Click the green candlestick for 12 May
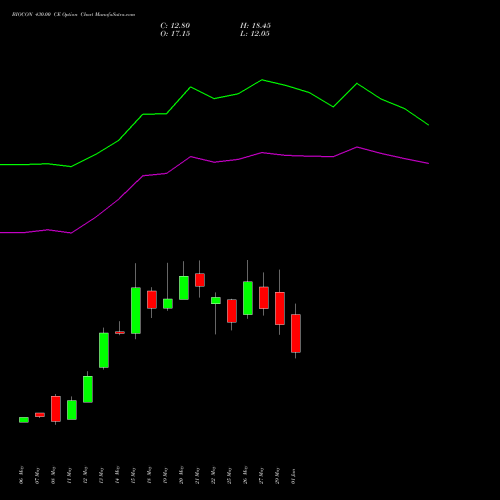This screenshot has width=500, height=500. pos(88,389)
